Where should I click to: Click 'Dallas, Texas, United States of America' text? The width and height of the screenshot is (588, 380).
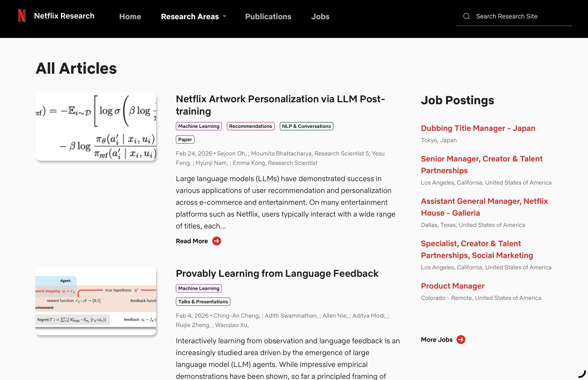coord(473,225)
